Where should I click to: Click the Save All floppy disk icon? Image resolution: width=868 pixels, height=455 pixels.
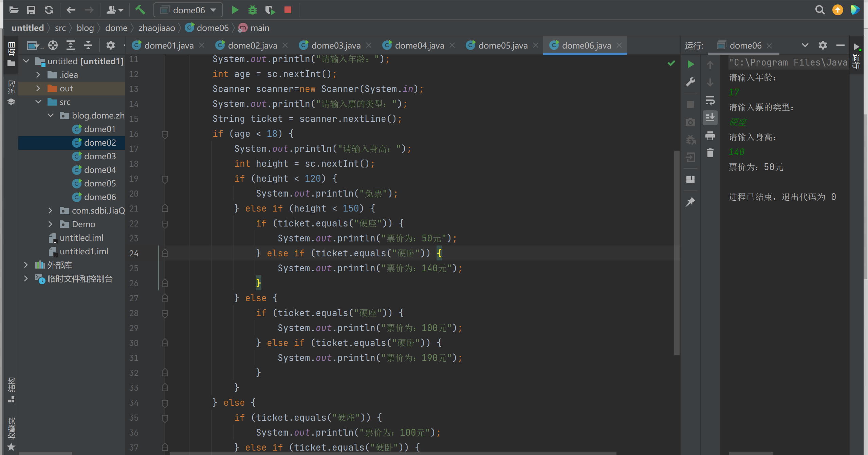pyautogui.click(x=31, y=10)
